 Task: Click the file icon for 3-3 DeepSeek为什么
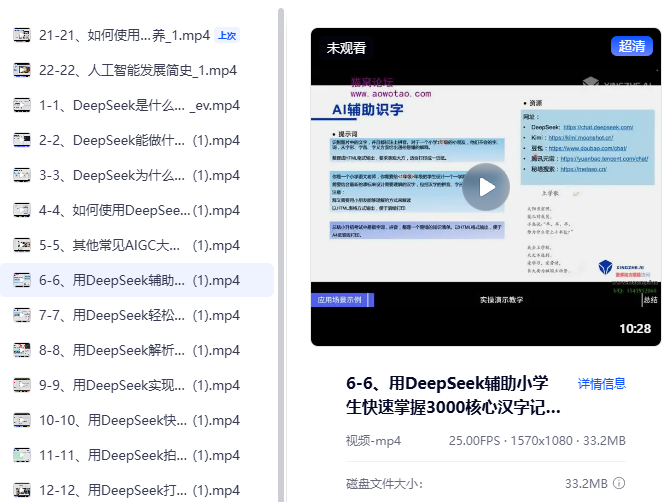coord(22,175)
